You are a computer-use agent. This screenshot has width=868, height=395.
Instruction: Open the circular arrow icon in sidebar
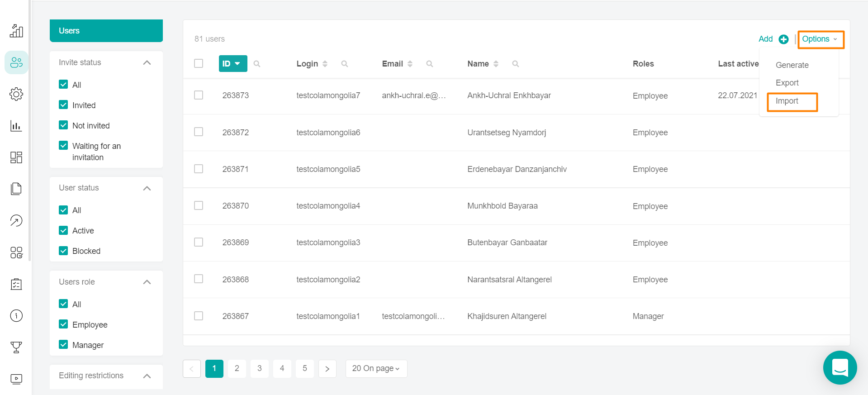tap(16, 221)
